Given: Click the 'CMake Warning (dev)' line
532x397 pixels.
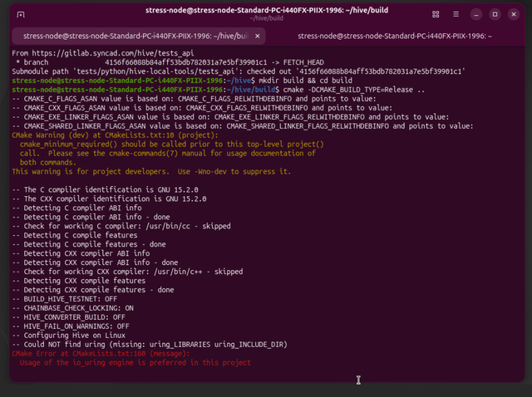Looking at the screenshot, I should (115, 135).
